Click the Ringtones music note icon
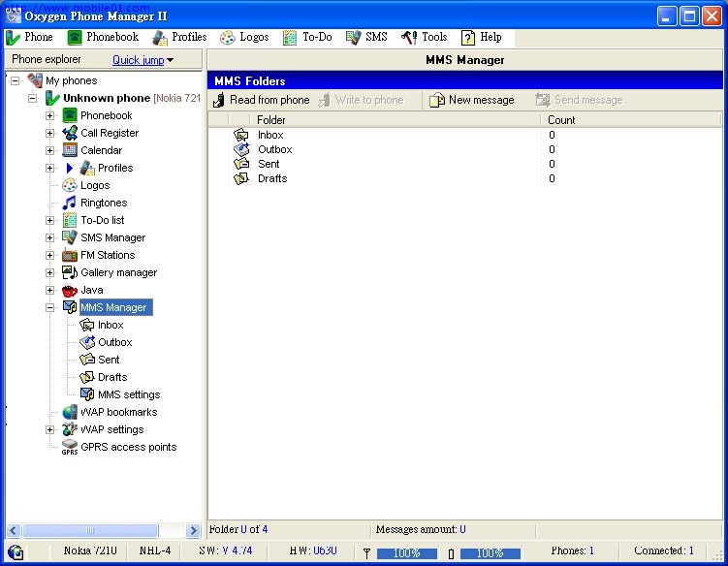Screen dimensions: 728x566 [70, 203]
